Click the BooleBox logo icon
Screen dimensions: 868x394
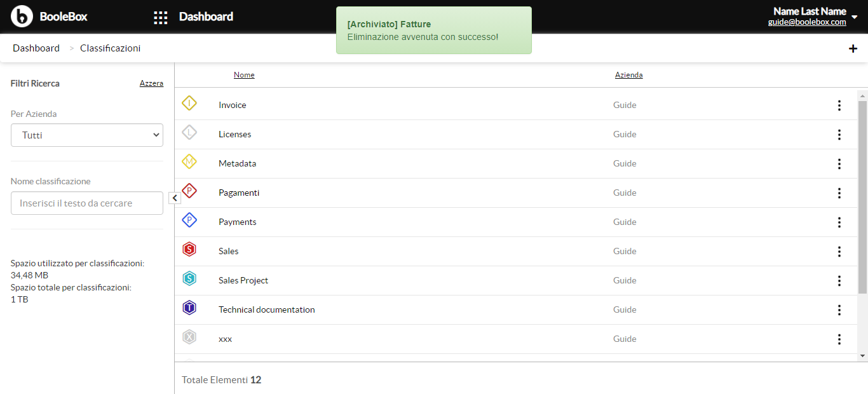tap(22, 17)
